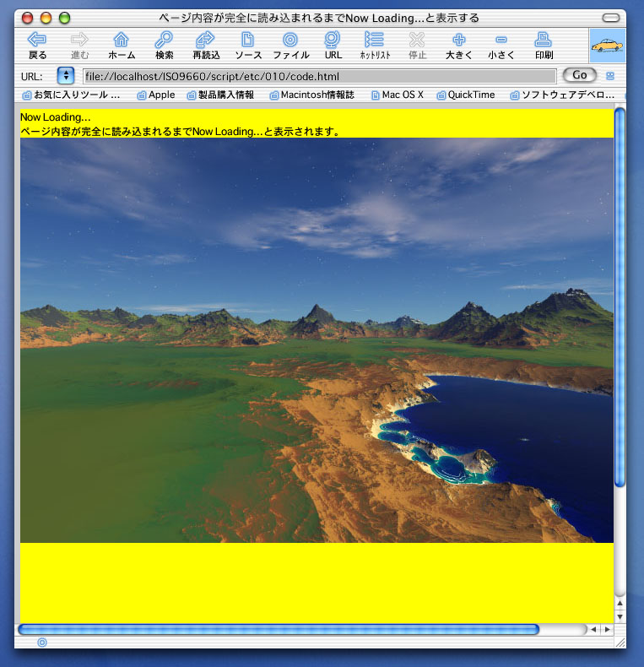Open 製品購入情報 bookmark
Image resolution: width=644 pixels, height=667 pixels.
point(220,95)
